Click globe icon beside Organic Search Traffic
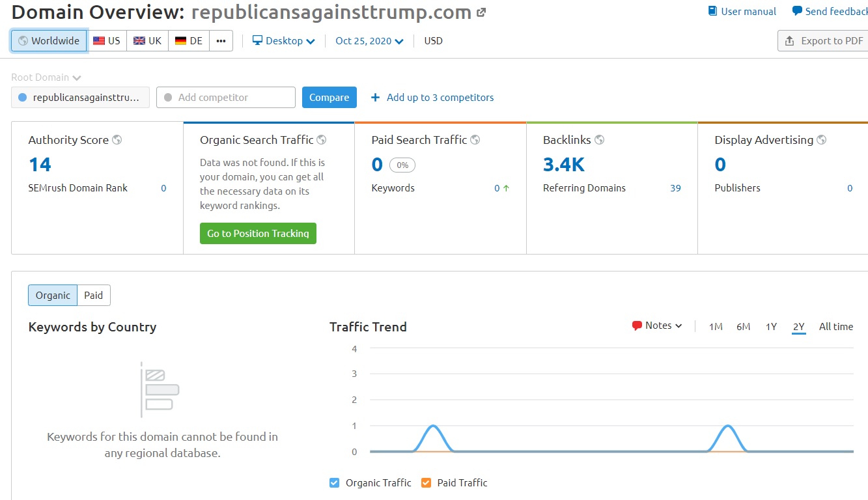 (x=322, y=140)
